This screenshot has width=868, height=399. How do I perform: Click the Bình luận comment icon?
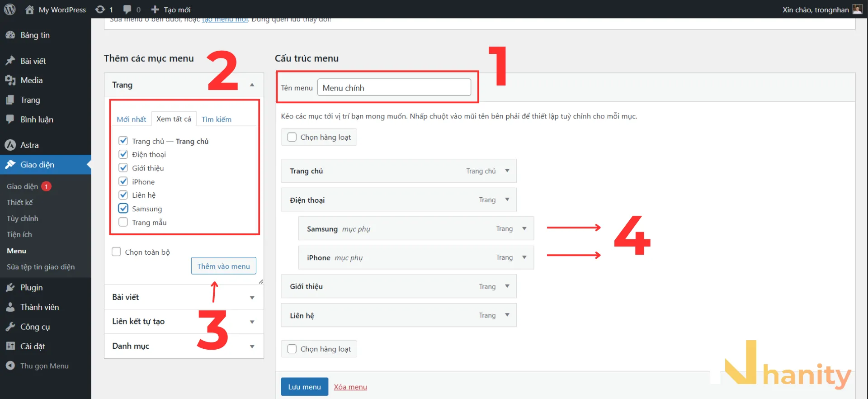pos(10,119)
